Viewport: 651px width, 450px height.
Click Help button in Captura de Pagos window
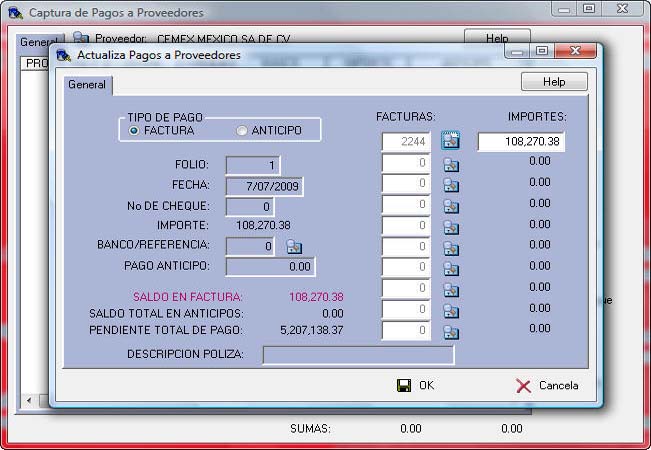tap(497, 37)
